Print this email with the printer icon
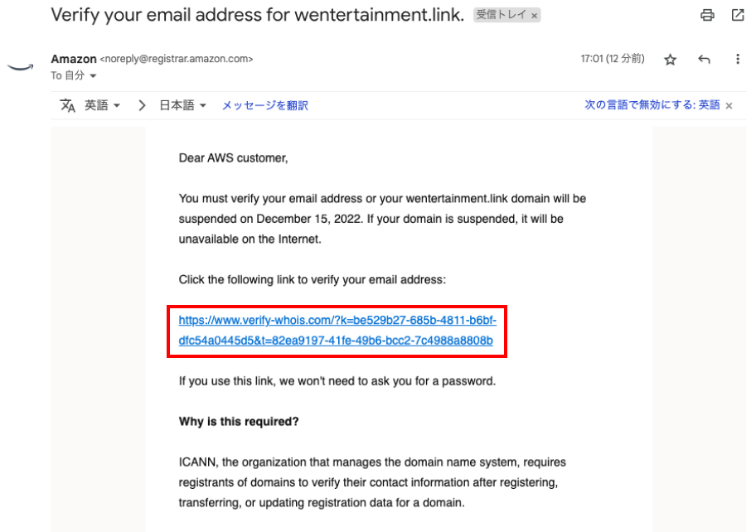This screenshot has width=756, height=532. [707, 15]
